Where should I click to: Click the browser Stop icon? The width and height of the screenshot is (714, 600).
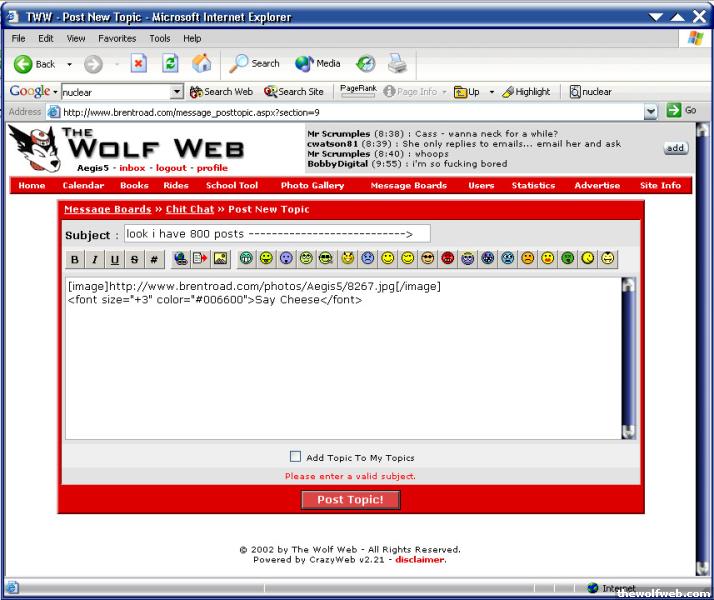pyautogui.click(x=140, y=64)
